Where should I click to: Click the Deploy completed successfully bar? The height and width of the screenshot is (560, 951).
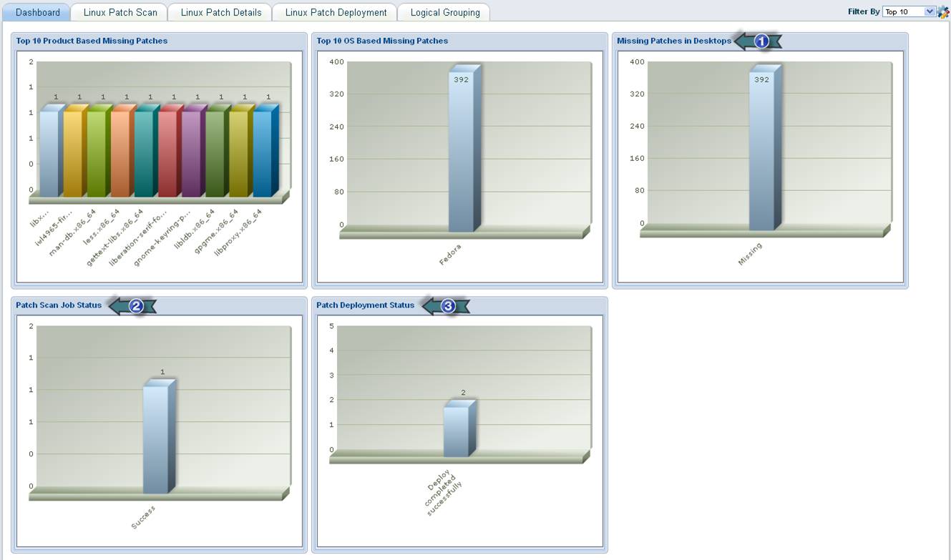point(458,429)
